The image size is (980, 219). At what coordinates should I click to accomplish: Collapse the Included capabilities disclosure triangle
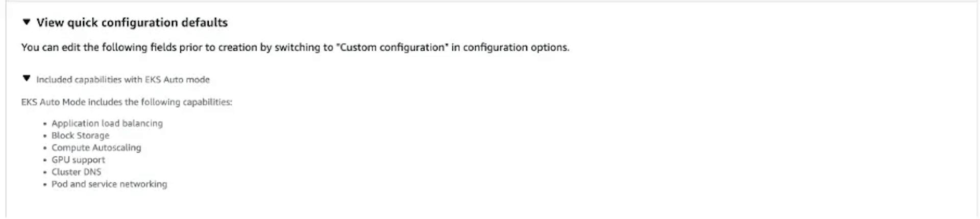pyautogui.click(x=27, y=79)
